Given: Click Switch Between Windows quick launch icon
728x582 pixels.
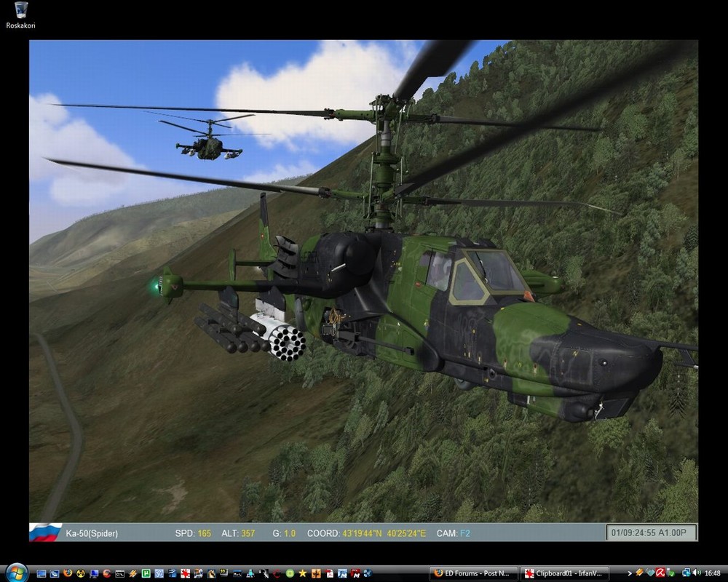Looking at the screenshot, I should pyautogui.click(x=55, y=574).
